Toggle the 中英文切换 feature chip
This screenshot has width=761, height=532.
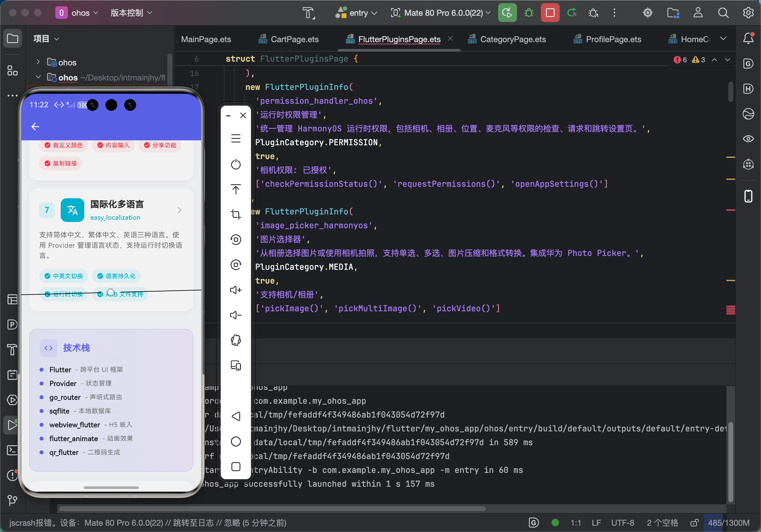tap(64, 276)
